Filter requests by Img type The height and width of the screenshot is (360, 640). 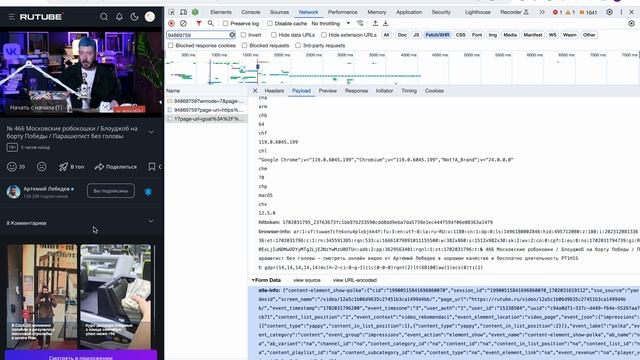click(493, 35)
